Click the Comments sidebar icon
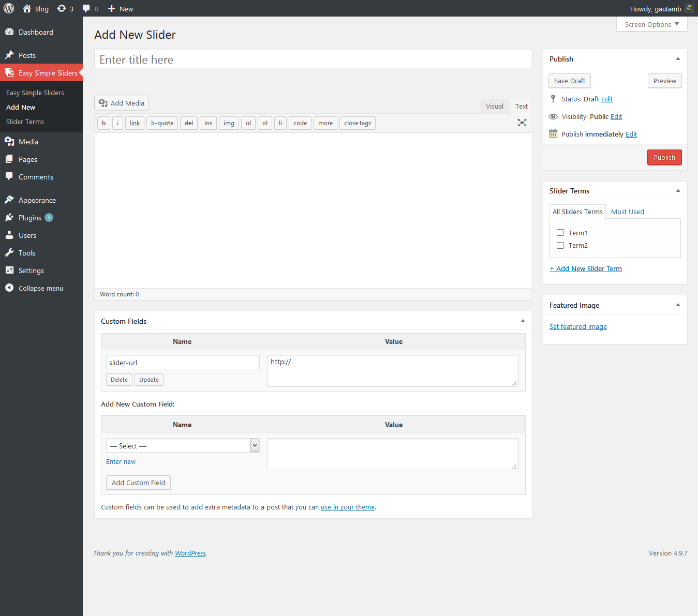Screen dimensions: 698x616 (x=9, y=176)
